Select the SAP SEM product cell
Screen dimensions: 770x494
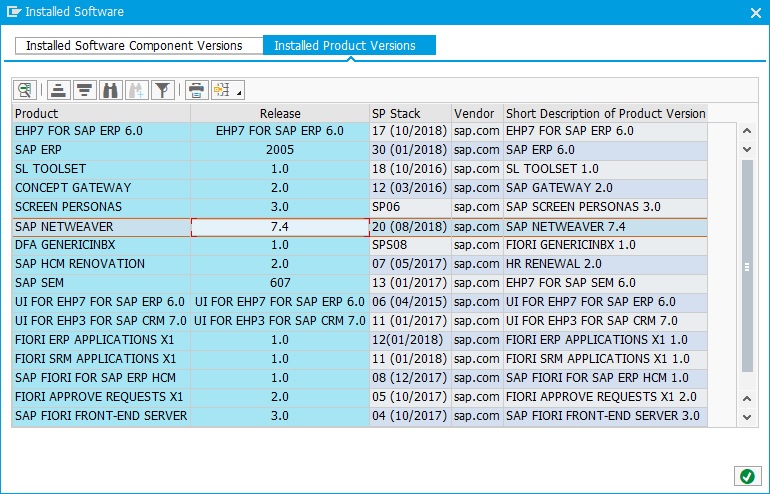(101, 283)
